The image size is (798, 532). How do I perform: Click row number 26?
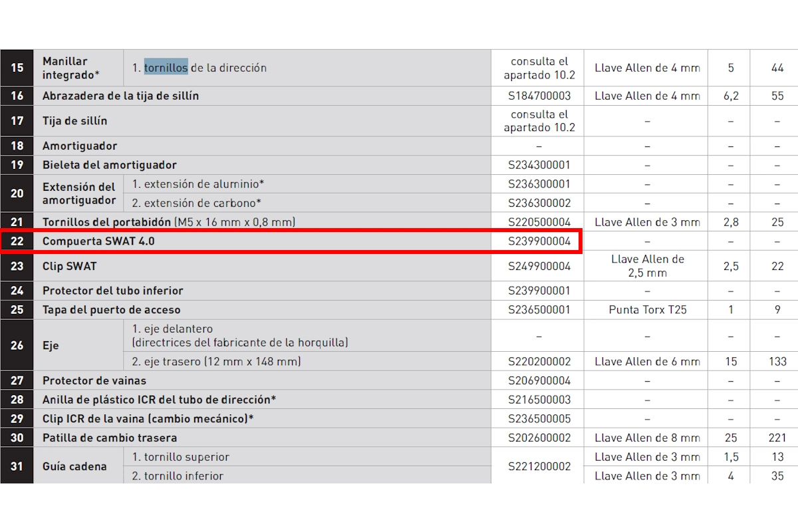[17, 346]
